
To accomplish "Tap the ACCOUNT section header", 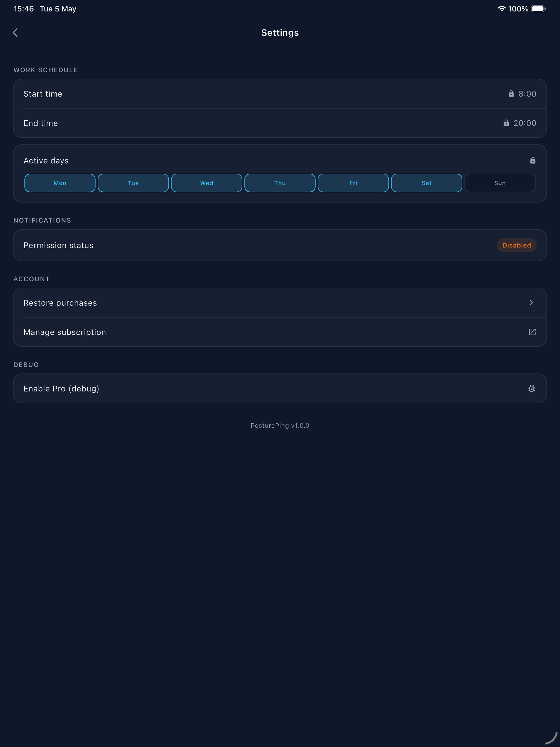I will click(31, 279).
